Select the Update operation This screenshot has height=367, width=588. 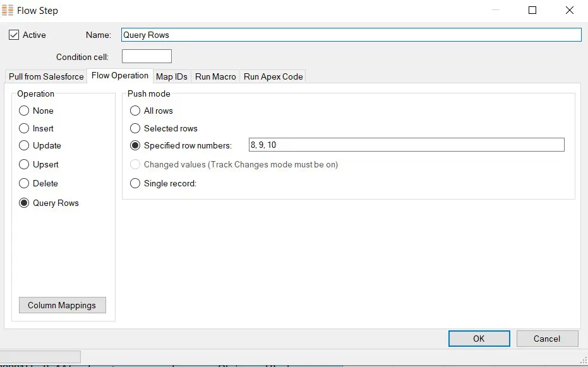(23, 145)
